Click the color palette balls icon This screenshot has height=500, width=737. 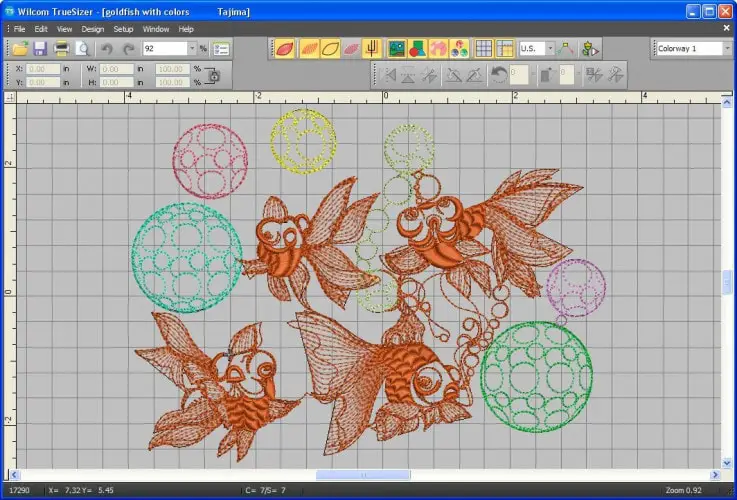(459, 48)
